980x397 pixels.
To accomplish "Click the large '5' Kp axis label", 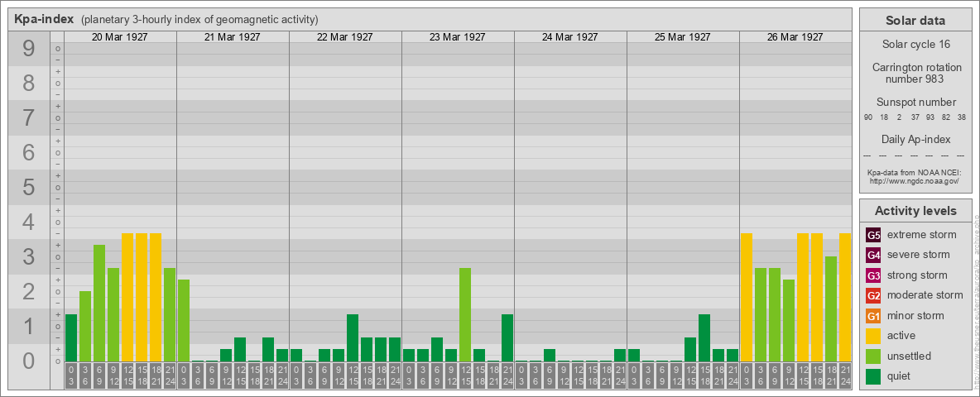I will pyautogui.click(x=29, y=187).
